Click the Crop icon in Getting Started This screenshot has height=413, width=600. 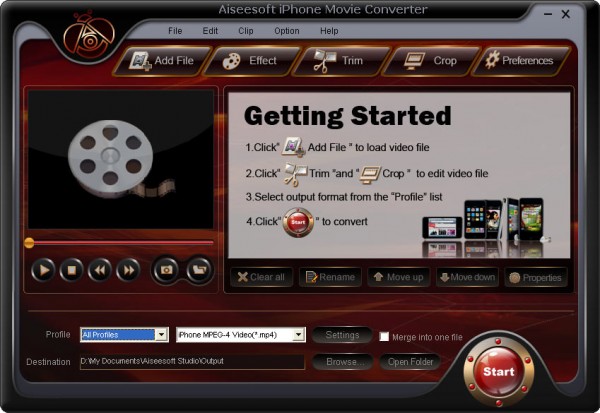tap(370, 175)
